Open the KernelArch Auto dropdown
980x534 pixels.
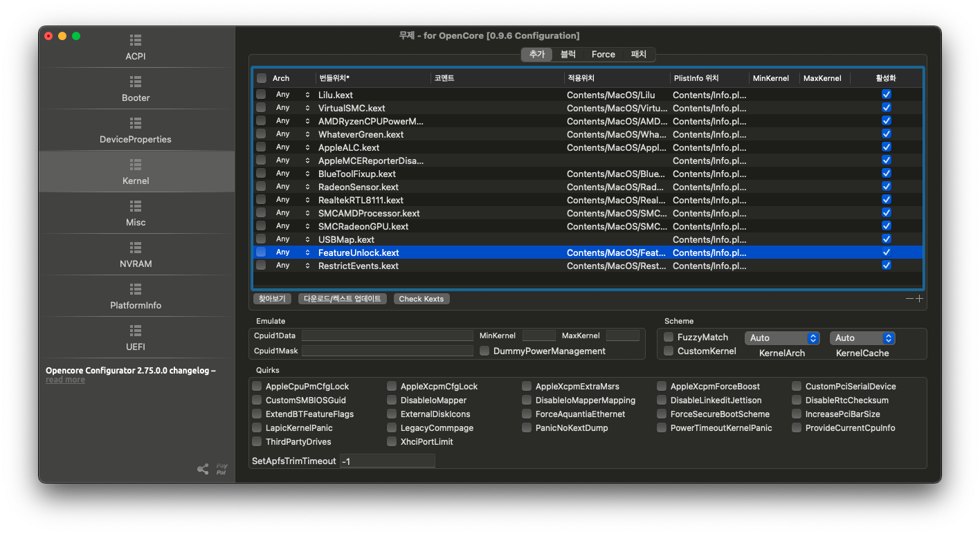pos(782,338)
